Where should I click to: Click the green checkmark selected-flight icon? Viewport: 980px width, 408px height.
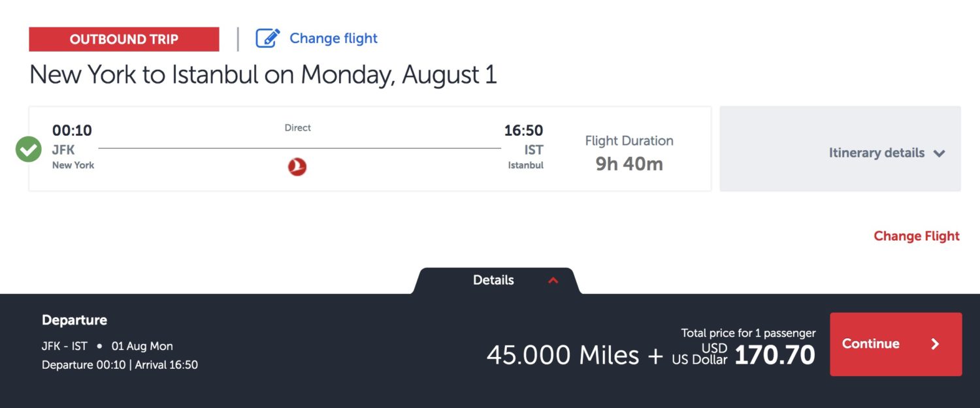click(x=28, y=149)
